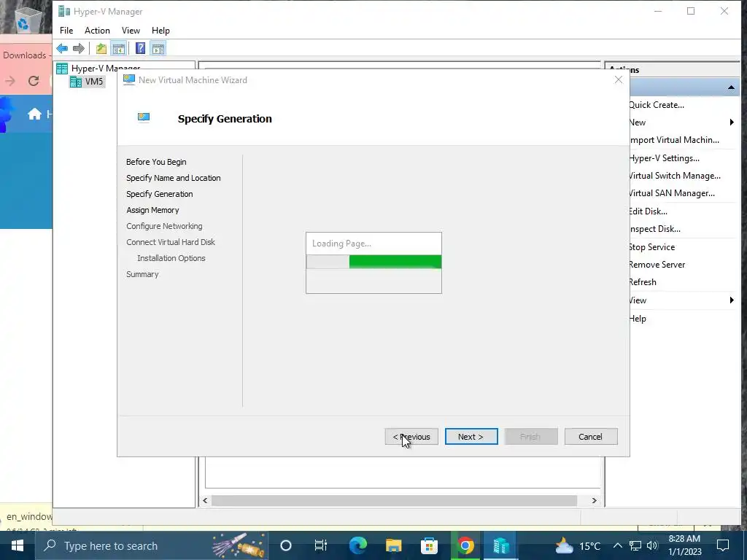Open the View menu
The width and height of the screenshot is (747, 560).
tap(131, 31)
